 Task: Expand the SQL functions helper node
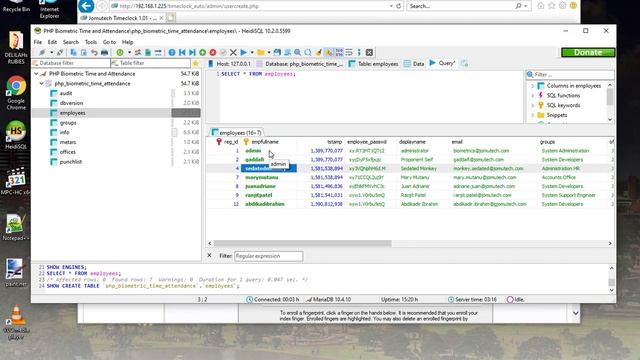tap(532, 96)
